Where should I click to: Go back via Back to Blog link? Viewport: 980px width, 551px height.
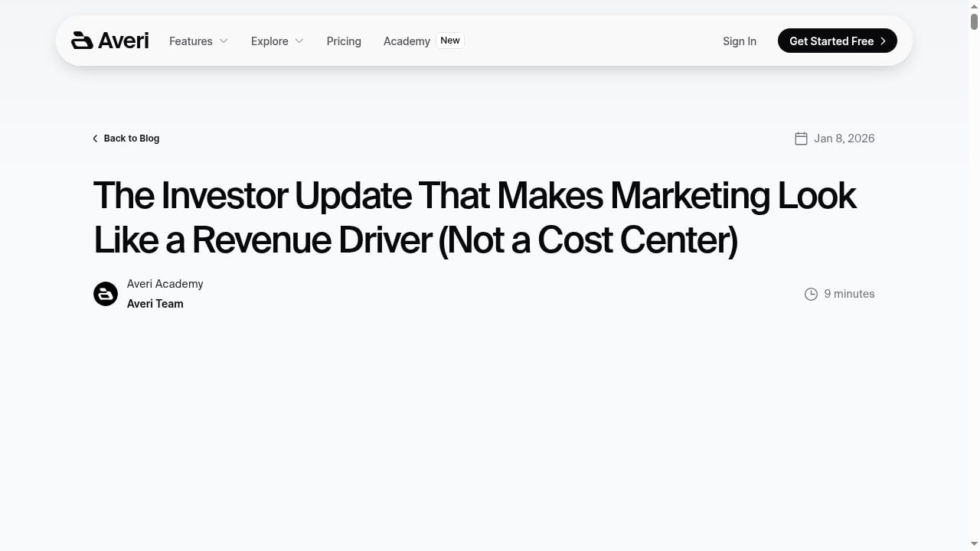coord(126,139)
